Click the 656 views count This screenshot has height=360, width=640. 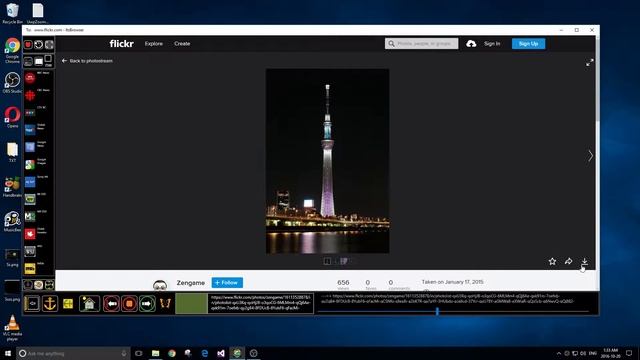(x=343, y=282)
